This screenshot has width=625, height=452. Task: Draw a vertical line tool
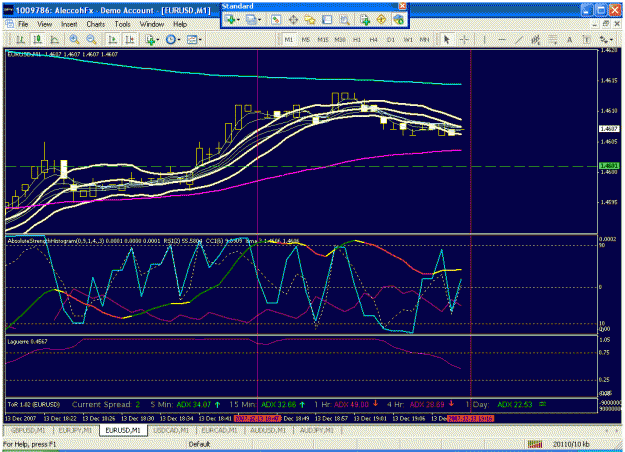(x=484, y=39)
